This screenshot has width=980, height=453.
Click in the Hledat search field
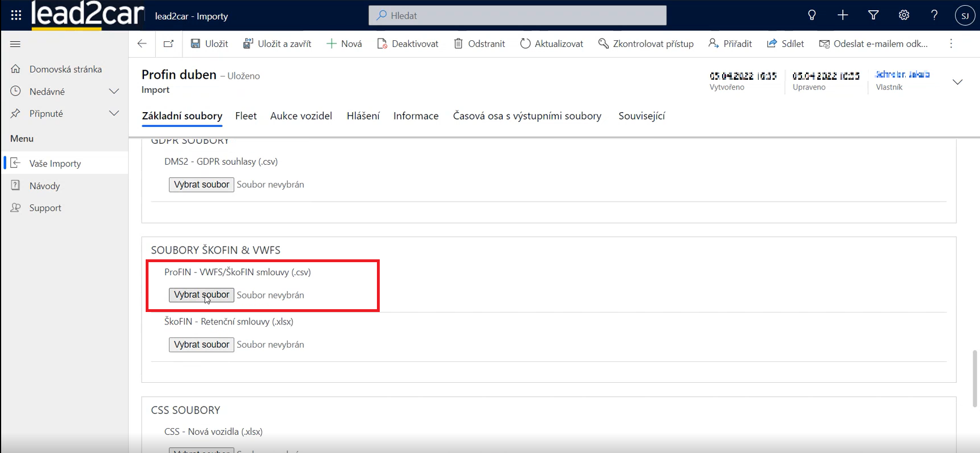click(517, 16)
